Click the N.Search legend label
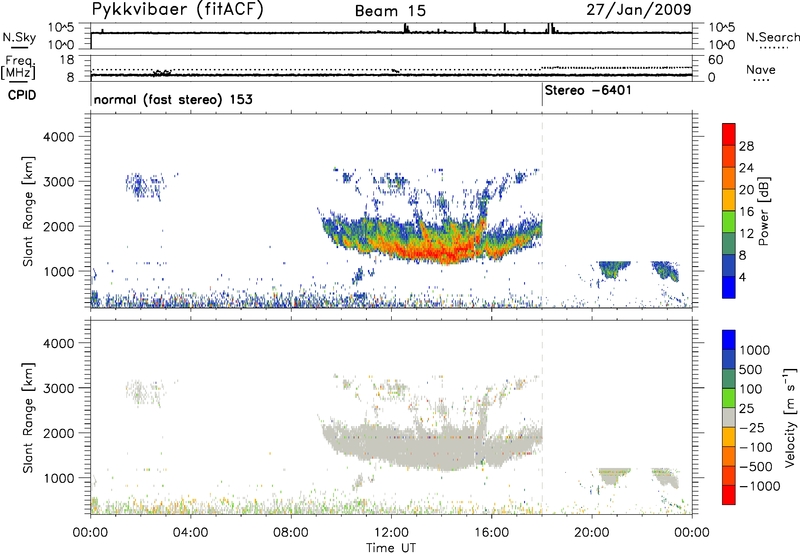The image size is (800, 554). click(x=773, y=37)
